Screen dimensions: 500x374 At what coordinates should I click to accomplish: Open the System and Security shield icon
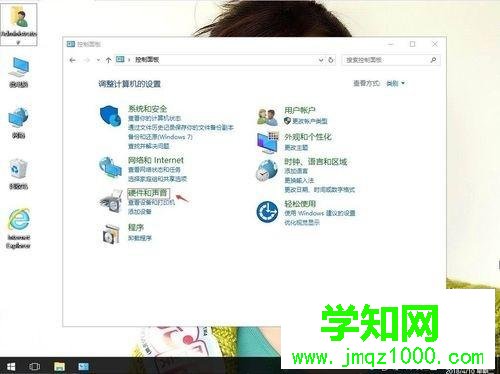[110, 116]
